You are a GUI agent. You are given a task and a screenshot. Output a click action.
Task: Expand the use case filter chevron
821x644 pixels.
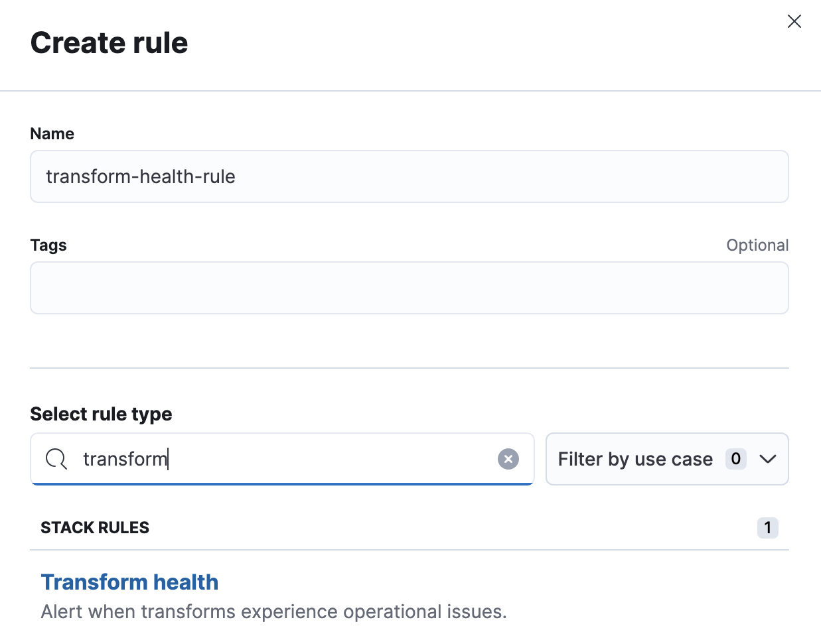coord(768,458)
